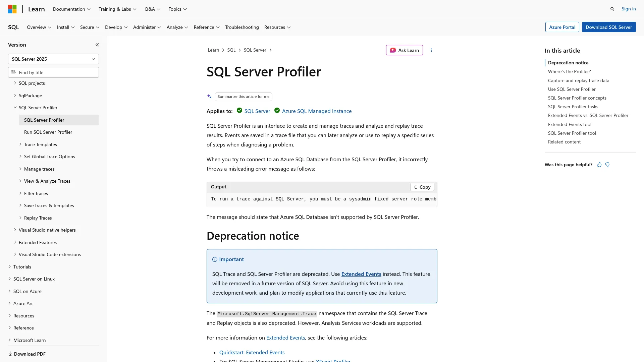Viewport: 644px width, 362px height.
Task: Open Training & Labs dropdown menu
Action: click(x=117, y=9)
